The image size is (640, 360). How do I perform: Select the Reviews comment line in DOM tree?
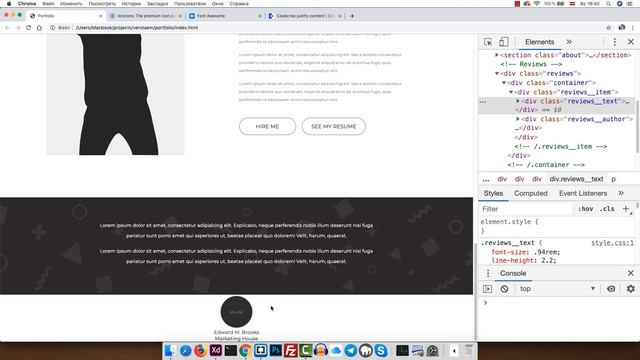tap(531, 64)
